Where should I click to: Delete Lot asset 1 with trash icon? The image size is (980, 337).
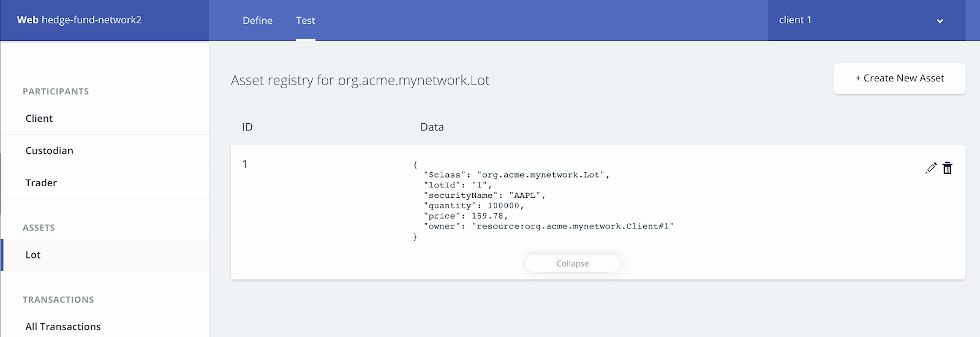[947, 168]
